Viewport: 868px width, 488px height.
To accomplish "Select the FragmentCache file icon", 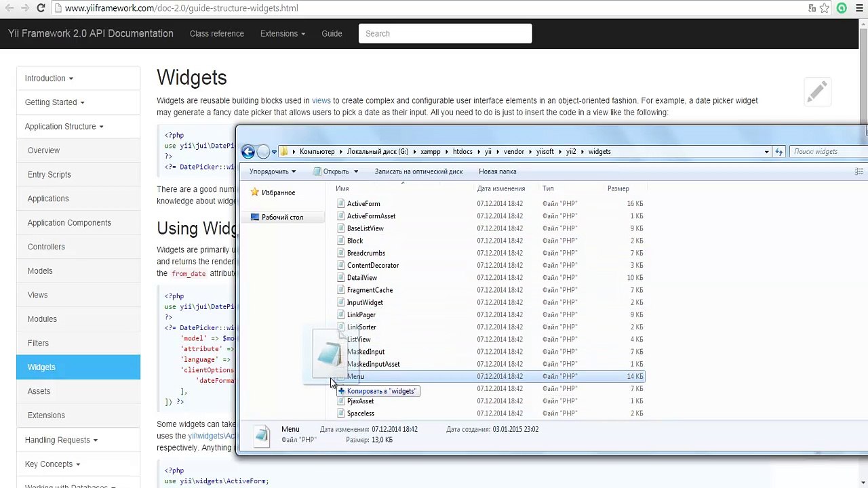I will pos(341,290).
